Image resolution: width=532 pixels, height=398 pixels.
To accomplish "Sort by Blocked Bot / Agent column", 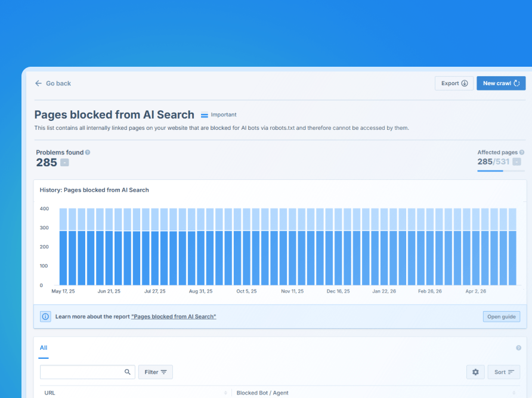I will point(262,393).
